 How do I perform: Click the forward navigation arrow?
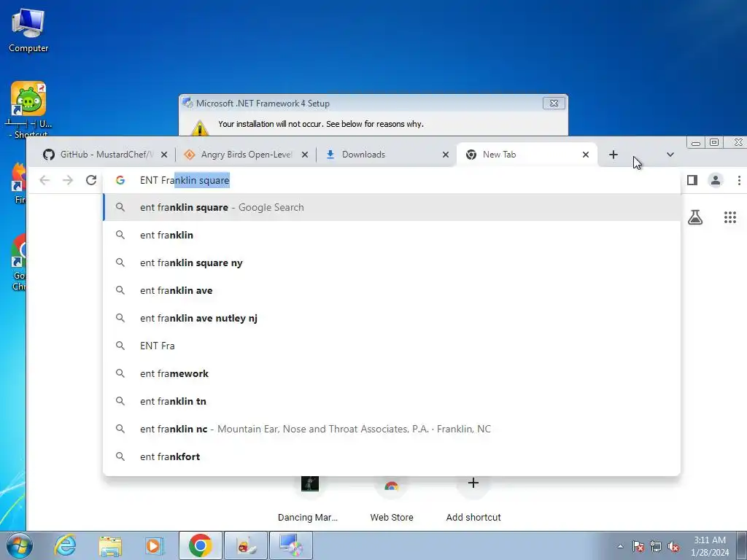click(x=68, y=180)
